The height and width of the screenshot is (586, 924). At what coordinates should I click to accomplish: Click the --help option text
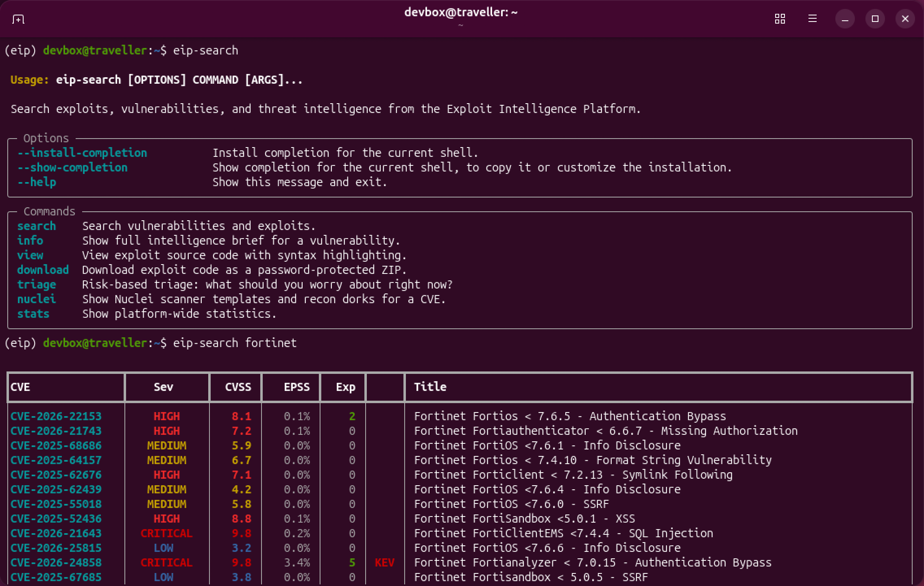click(x=37, y=182)
